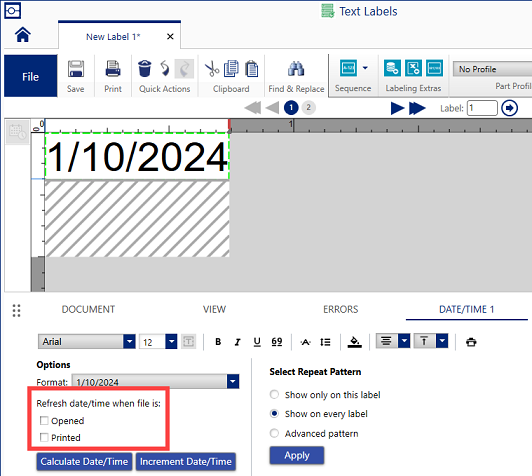Expand the Sequence dropdown arrow

[365, 68]
